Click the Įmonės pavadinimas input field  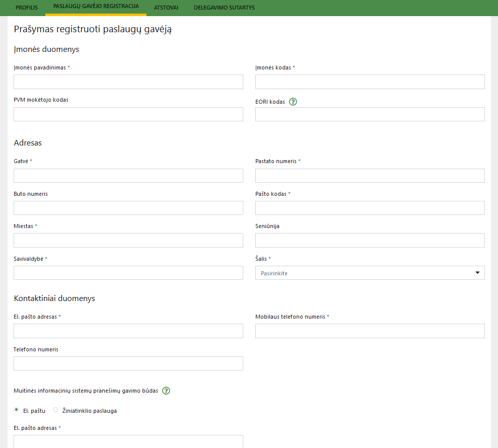click(x=128, y=82)
